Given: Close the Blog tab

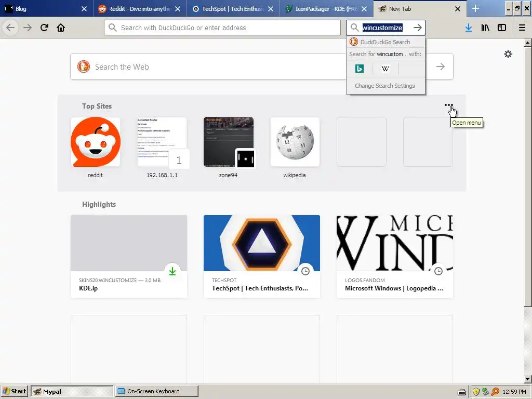Looking at the screenshot, I should pos(84,9).
